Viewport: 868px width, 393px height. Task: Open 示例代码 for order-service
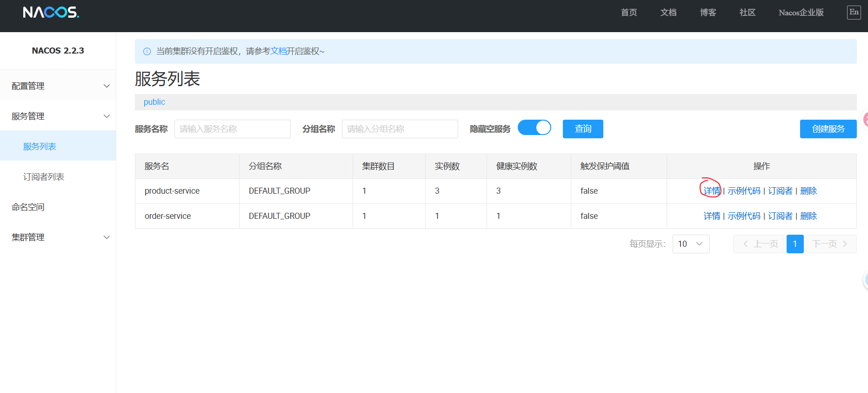tap(744, 216)
